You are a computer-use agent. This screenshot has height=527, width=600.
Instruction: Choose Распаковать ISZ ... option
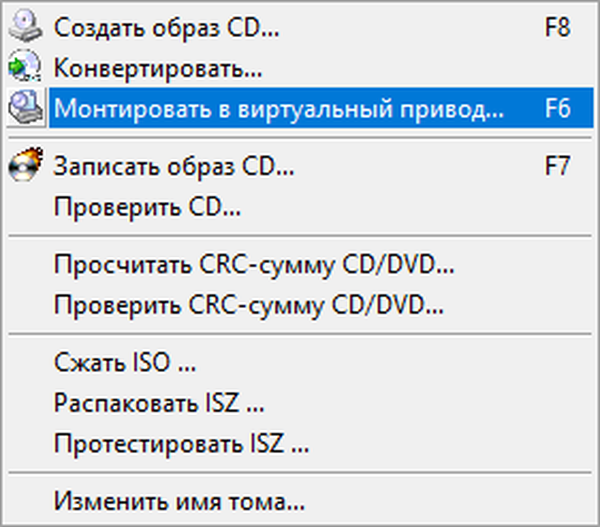(300, 403)
